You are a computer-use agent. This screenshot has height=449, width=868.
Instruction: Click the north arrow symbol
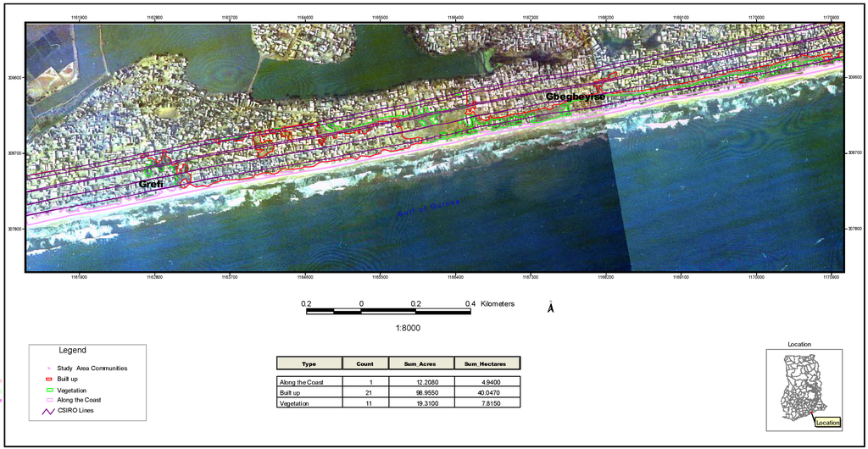point(551,307)
